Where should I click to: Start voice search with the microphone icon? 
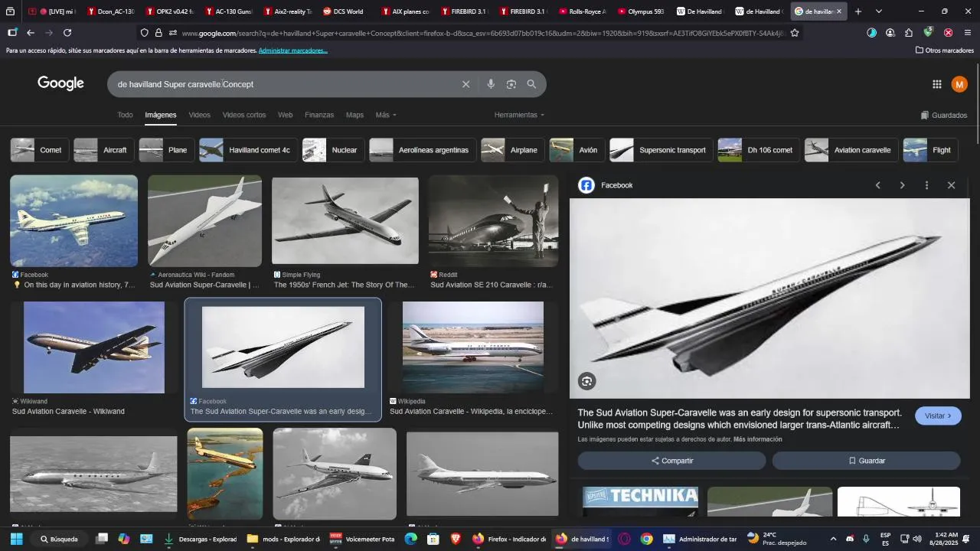click(x=491, y=84)
